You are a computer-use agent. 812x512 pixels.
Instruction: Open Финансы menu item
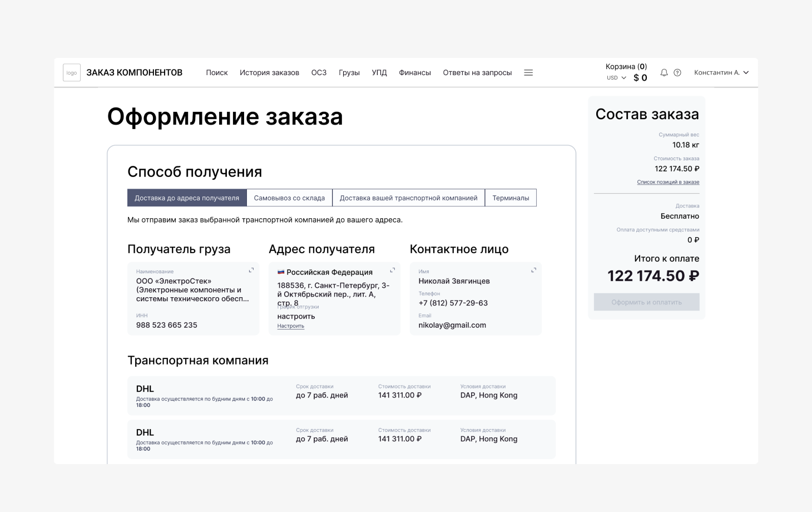415,72
